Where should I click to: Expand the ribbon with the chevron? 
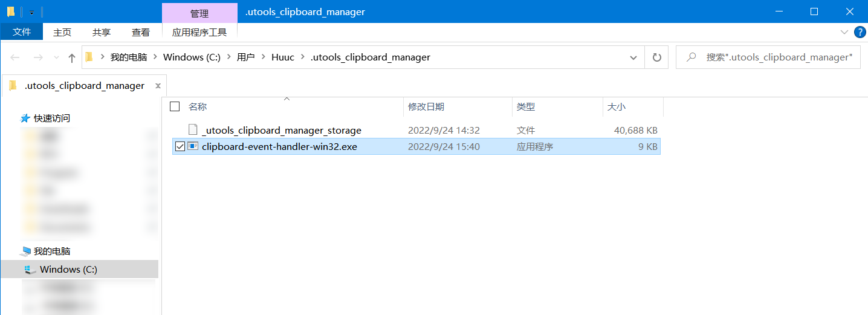844,32
